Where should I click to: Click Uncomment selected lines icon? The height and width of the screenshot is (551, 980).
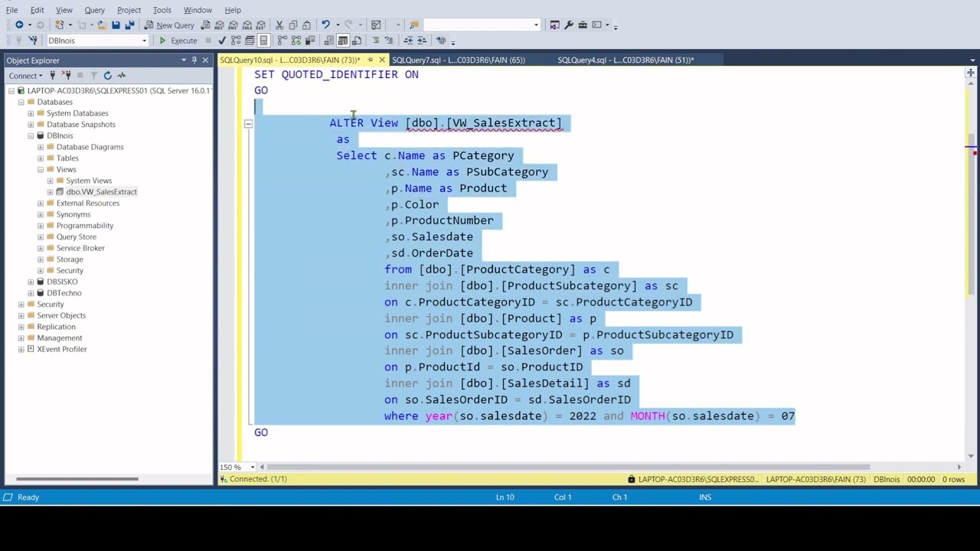click(389, 41)
